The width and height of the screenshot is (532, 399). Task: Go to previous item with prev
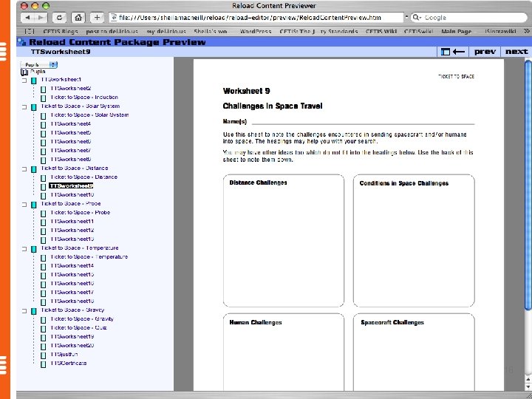485,52
